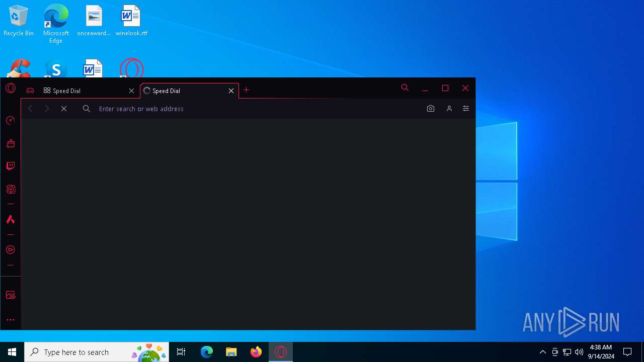The width and height of the screenshot is (644, 362).
Task: Select winelook.rtf desktop file
Action: [131, 21]
